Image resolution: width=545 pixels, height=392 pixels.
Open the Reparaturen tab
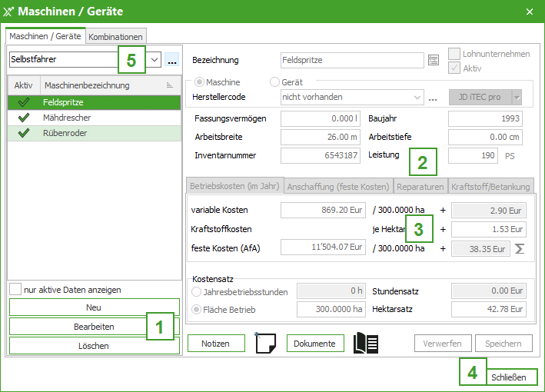tap(420, 187)
